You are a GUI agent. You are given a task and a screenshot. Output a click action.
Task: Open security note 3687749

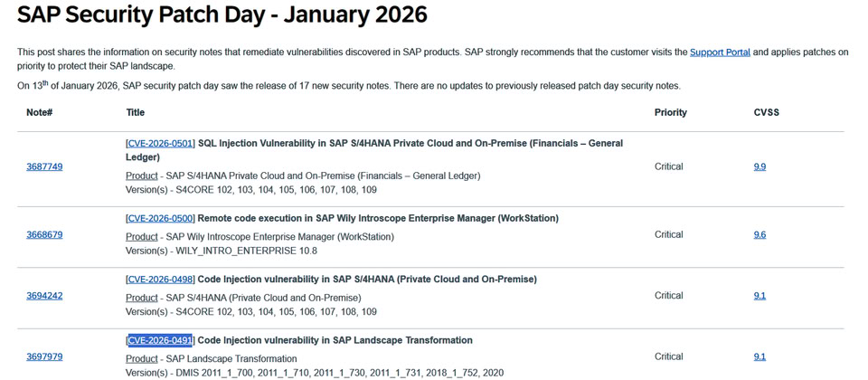click(44, 166)
